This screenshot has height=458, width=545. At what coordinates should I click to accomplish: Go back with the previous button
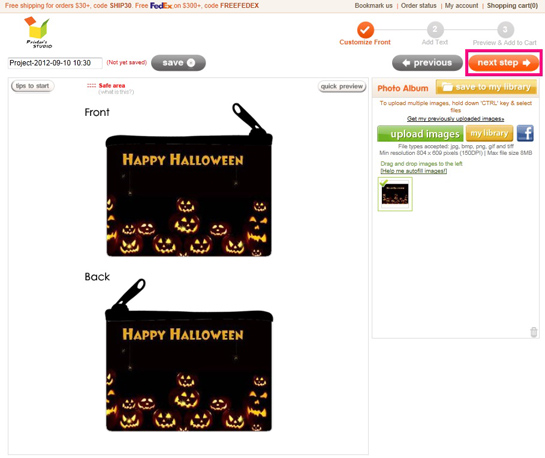click(x=427, y=63)
